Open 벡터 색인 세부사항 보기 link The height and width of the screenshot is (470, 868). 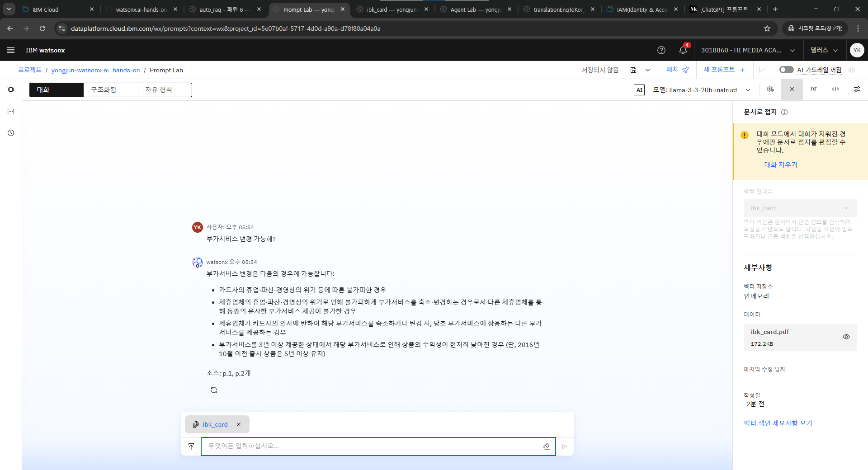pyautogui.click(x=778, y=423)
